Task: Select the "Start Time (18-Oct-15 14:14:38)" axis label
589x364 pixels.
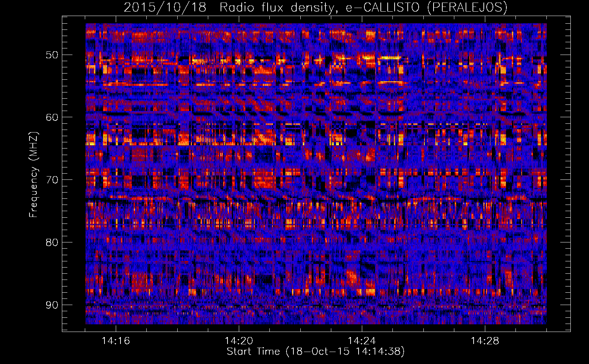Action: tap(316, 352)
